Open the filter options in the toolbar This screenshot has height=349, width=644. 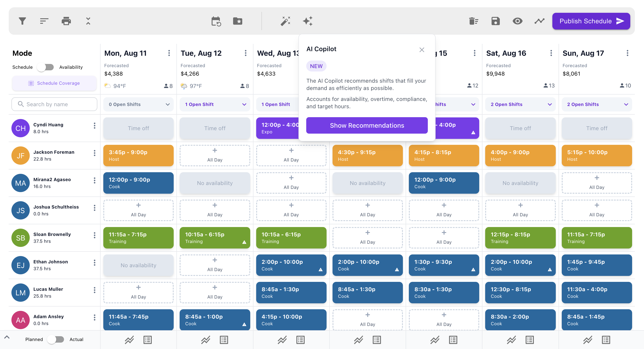22,21
